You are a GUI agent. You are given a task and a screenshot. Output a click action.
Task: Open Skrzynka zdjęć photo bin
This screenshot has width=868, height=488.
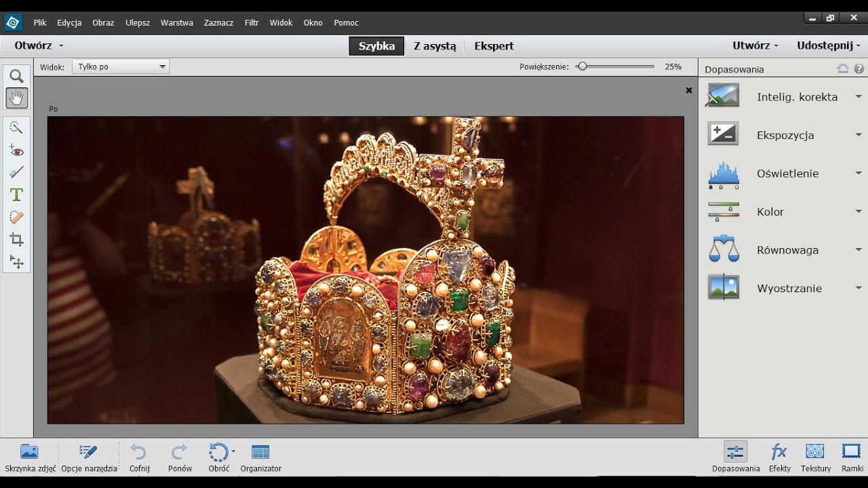(x=30, y=457)
